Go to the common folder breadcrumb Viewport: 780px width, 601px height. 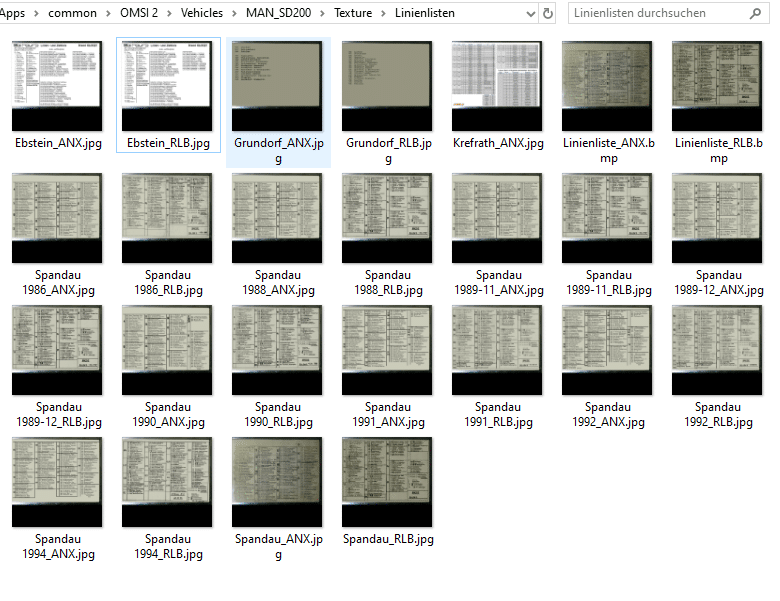click(x=73, y=13)
